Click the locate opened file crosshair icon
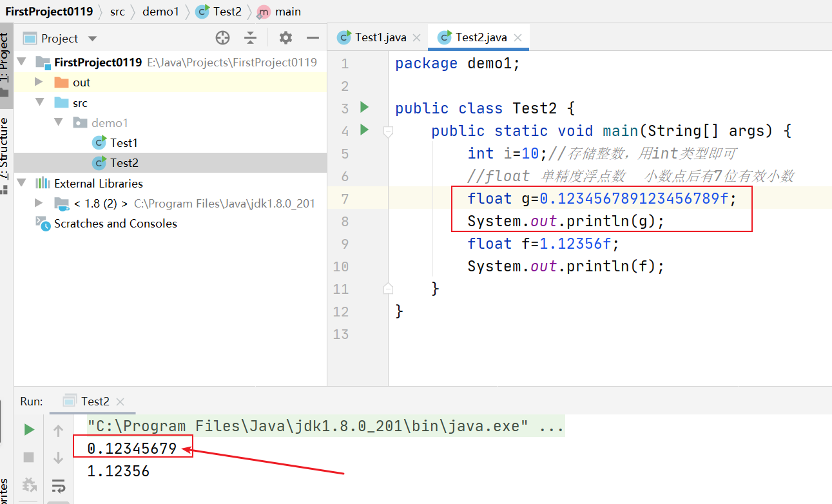 tap(222, 38)
